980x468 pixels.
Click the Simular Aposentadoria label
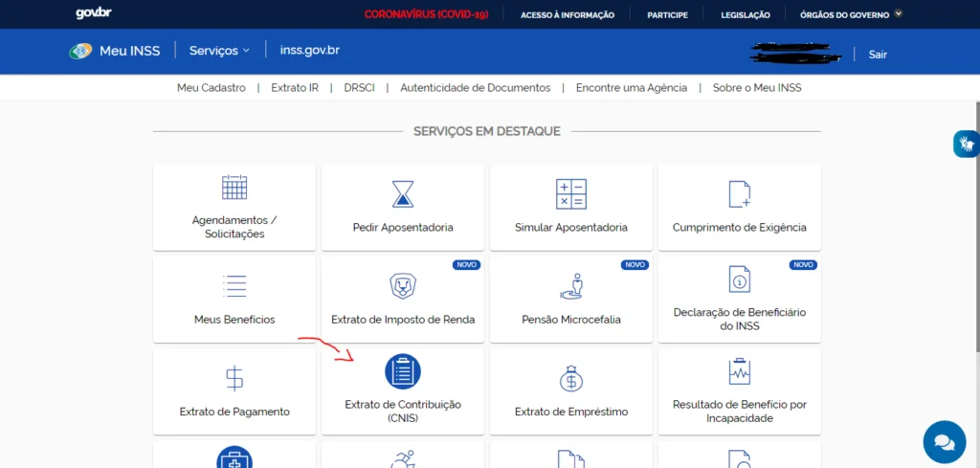click(x=571, y=228)
